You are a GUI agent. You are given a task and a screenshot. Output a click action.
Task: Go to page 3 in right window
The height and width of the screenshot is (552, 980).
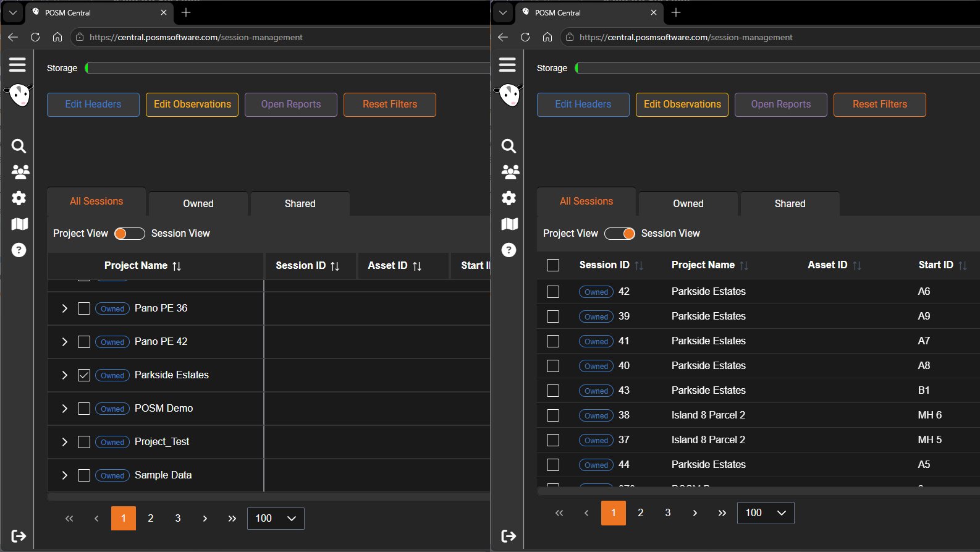pyautogui.click(x=668, y=513)
